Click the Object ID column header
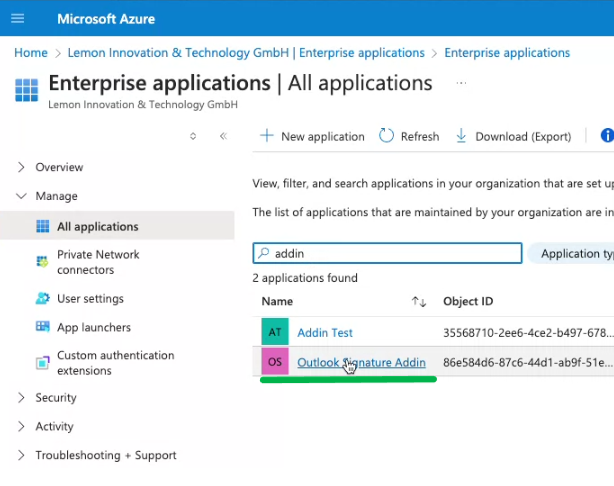The width and height of the screenshot is (614, 486). (x=468, y=301)
